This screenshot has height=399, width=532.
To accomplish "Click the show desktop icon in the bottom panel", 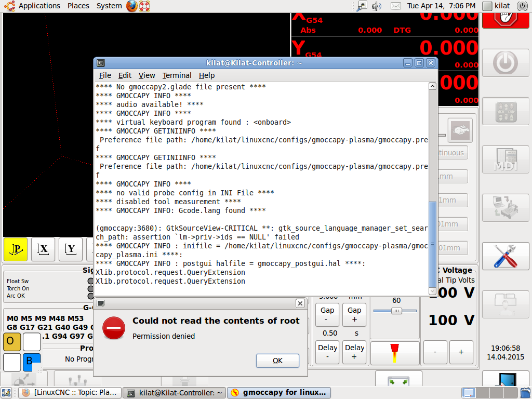I will coord(6,393).
